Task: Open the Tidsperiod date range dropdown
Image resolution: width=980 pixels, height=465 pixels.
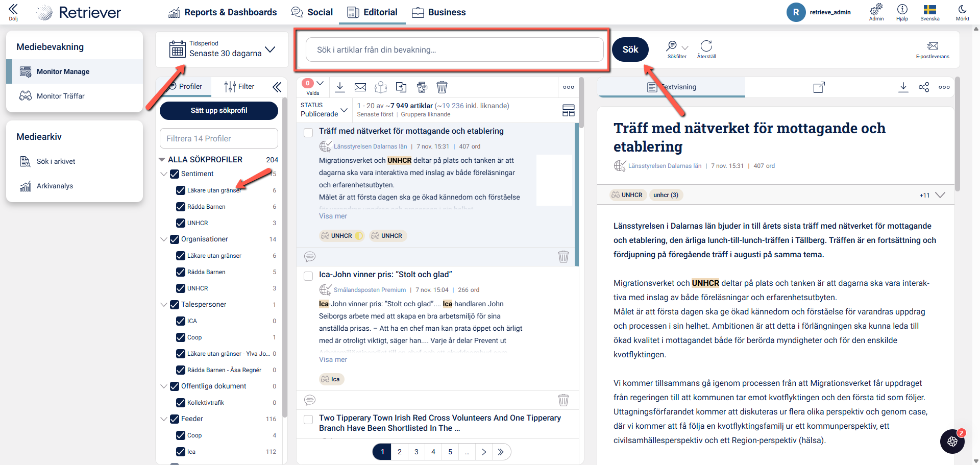Action: tap(222, 50)
